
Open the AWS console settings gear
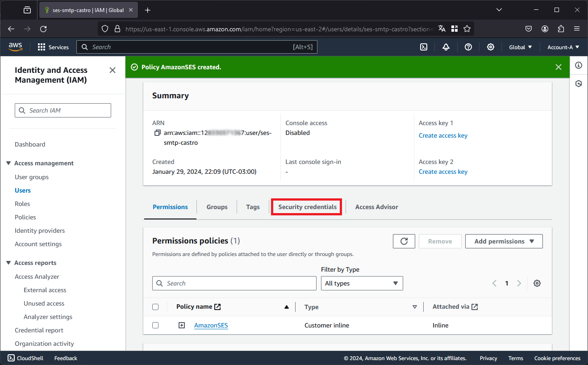491,47
